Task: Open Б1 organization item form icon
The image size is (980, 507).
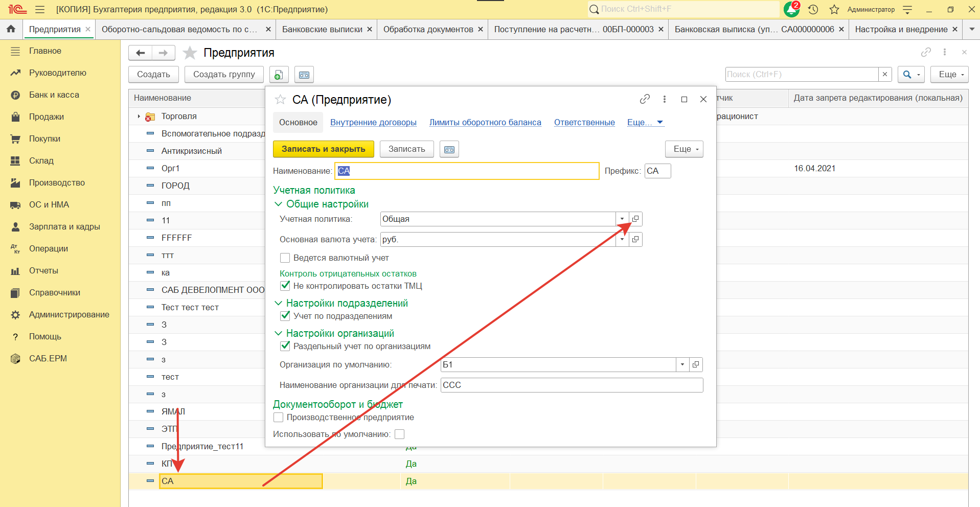Action: (696, 364)
